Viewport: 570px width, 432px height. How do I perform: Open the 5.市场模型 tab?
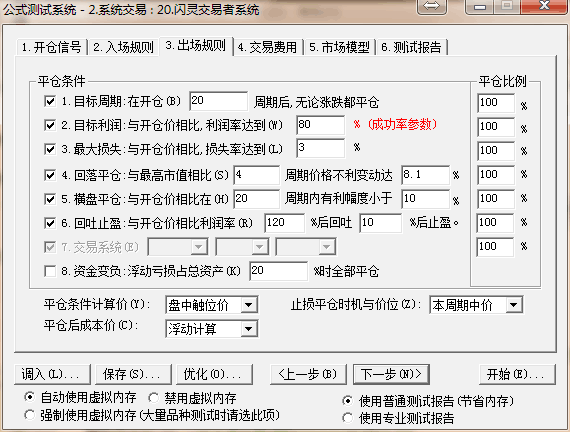339,47
